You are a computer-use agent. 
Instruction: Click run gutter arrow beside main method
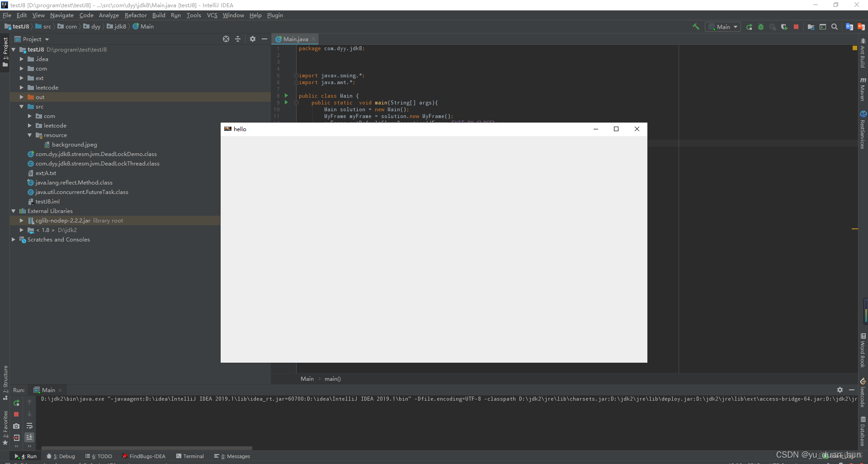click(286, 102)
